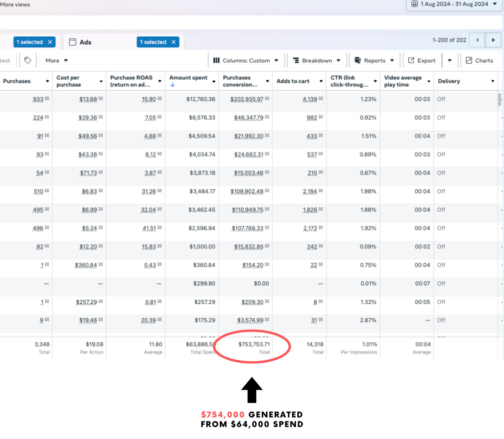The width and height of the screenshot is (504, 439).
Task: Sort by the Amount spent column header
Action: [x=188, y=78]
